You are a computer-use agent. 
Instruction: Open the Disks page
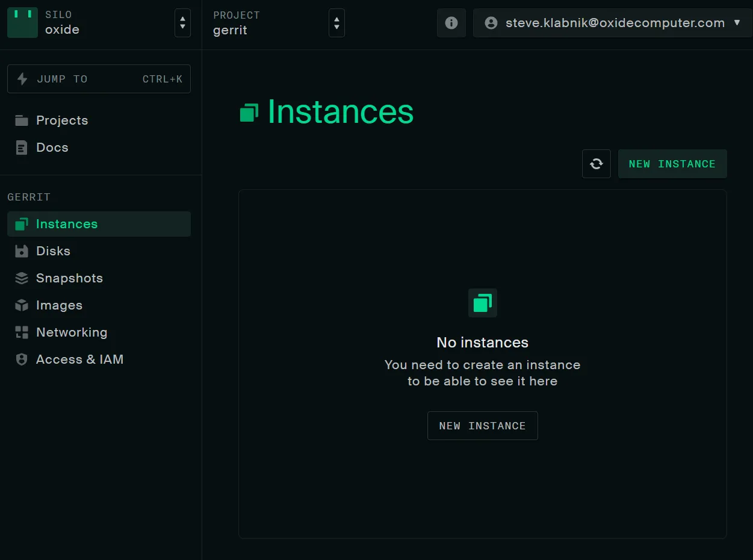tap(99, 251)
